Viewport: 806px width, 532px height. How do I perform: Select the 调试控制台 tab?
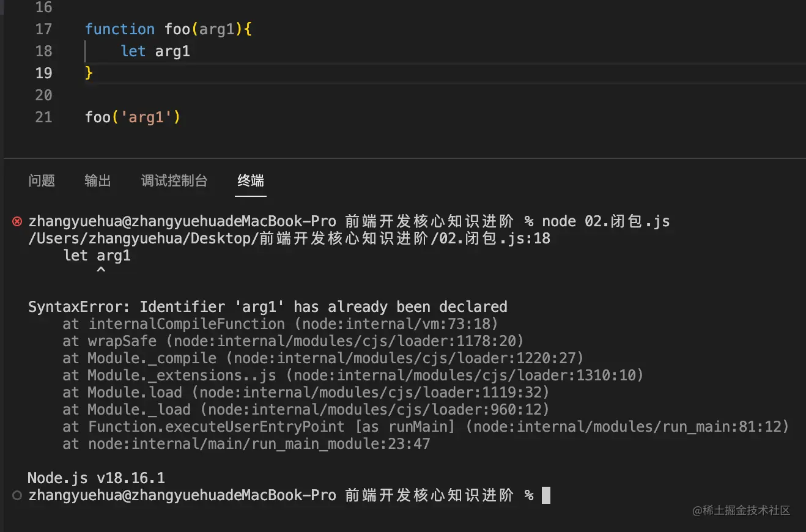(174, 181)
